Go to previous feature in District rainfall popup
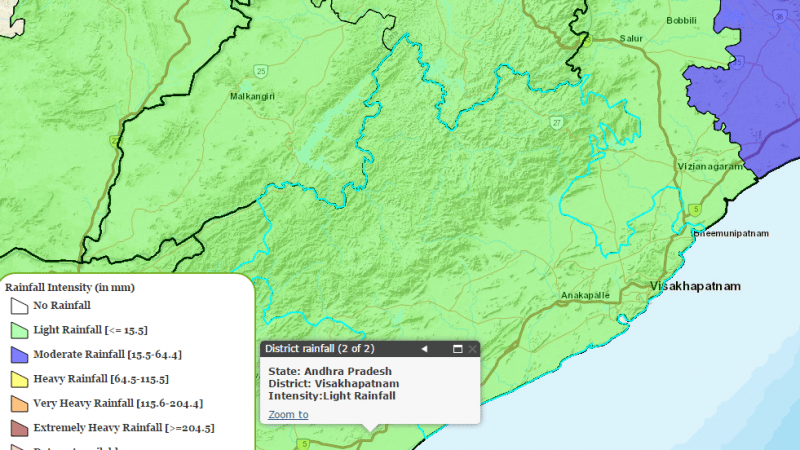Screen dimensions: 800x450 tap(424, 349)
